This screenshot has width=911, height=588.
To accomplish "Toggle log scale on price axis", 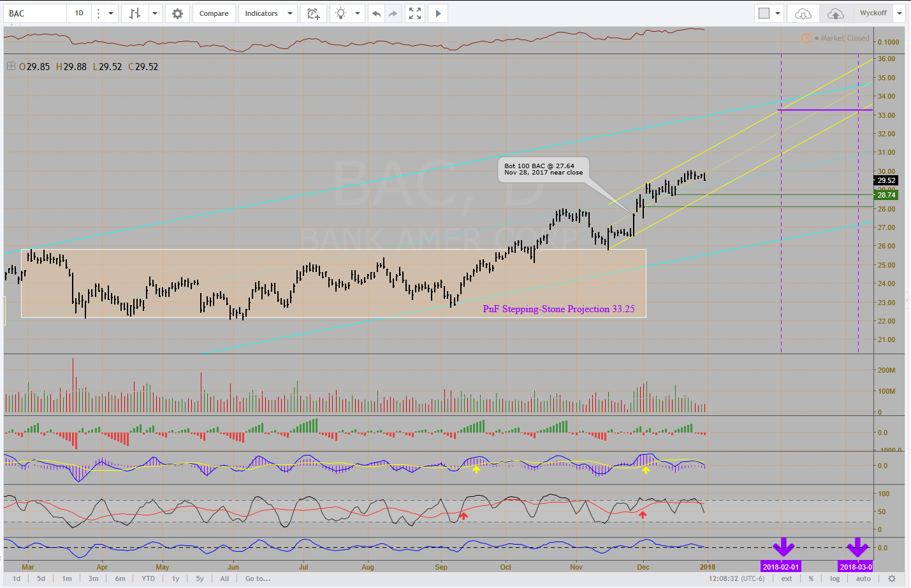I will 834,578.
